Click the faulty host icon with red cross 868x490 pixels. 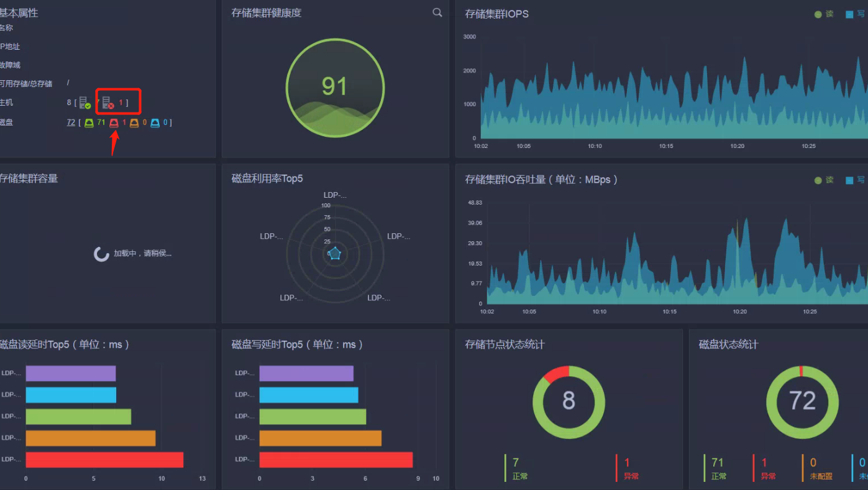[x=108, y=103]
